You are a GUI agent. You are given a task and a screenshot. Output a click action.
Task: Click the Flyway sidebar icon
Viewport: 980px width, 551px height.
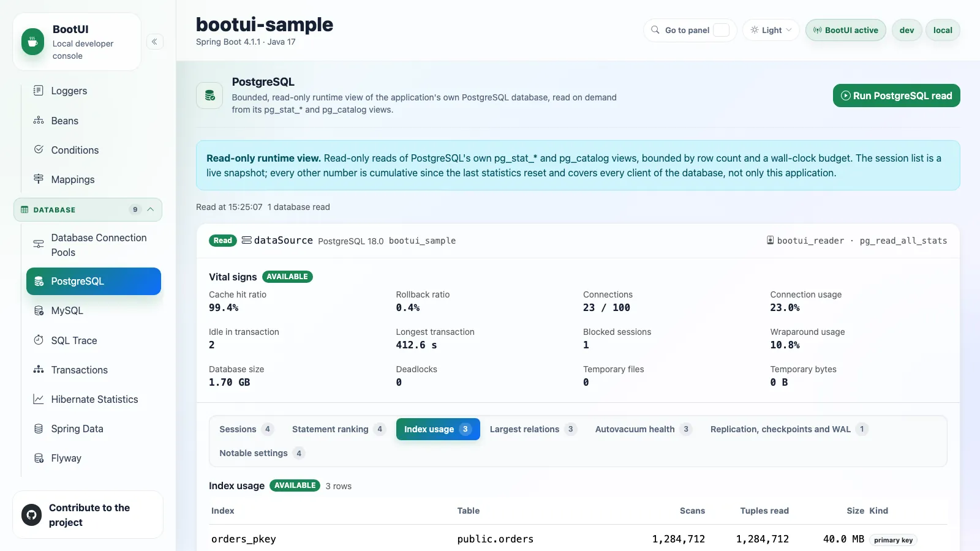pos(39,458)
